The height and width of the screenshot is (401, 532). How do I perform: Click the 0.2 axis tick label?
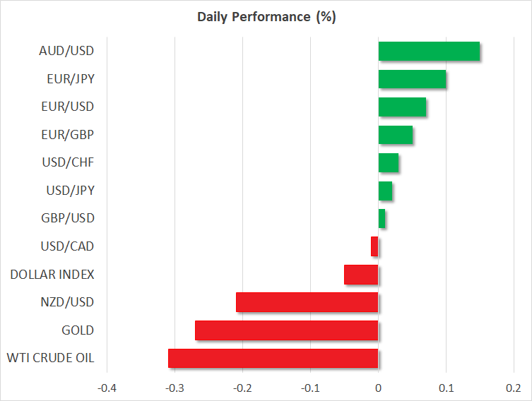514,388
